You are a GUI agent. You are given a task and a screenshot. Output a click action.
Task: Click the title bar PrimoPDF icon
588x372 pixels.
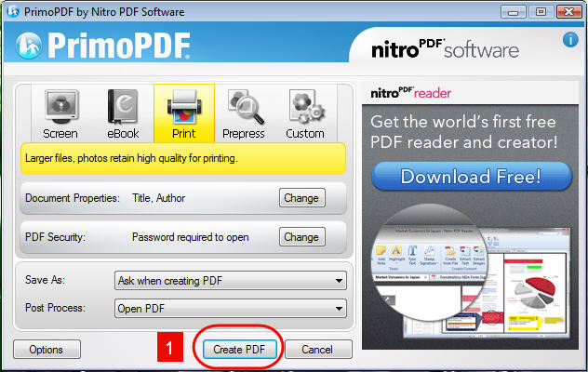13,11
